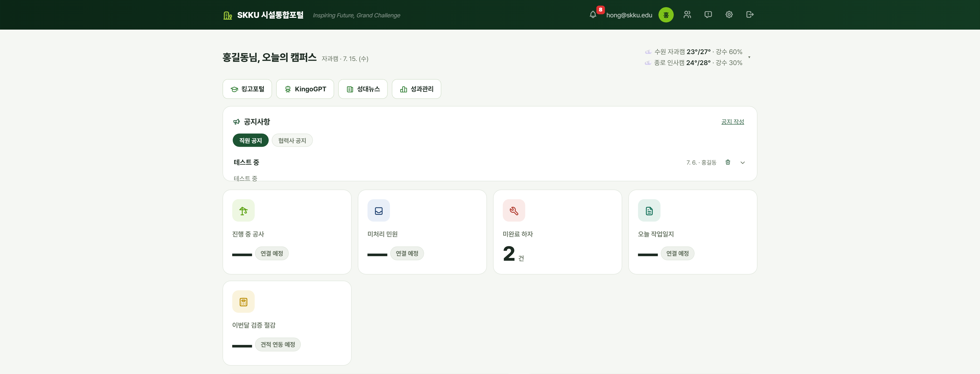This screenshot has width=980, height=374.
Task: Delete the 테스트 중 notice via trash icon
Action: point(728,163)
